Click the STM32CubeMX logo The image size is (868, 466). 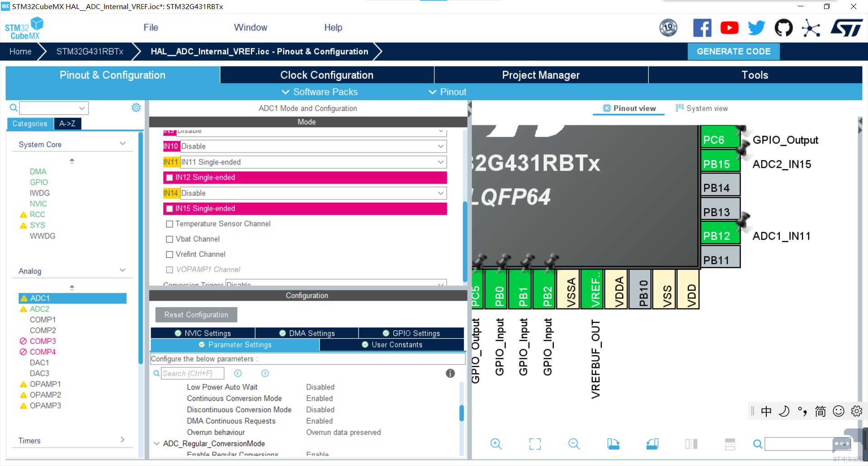tap(24, 28)
